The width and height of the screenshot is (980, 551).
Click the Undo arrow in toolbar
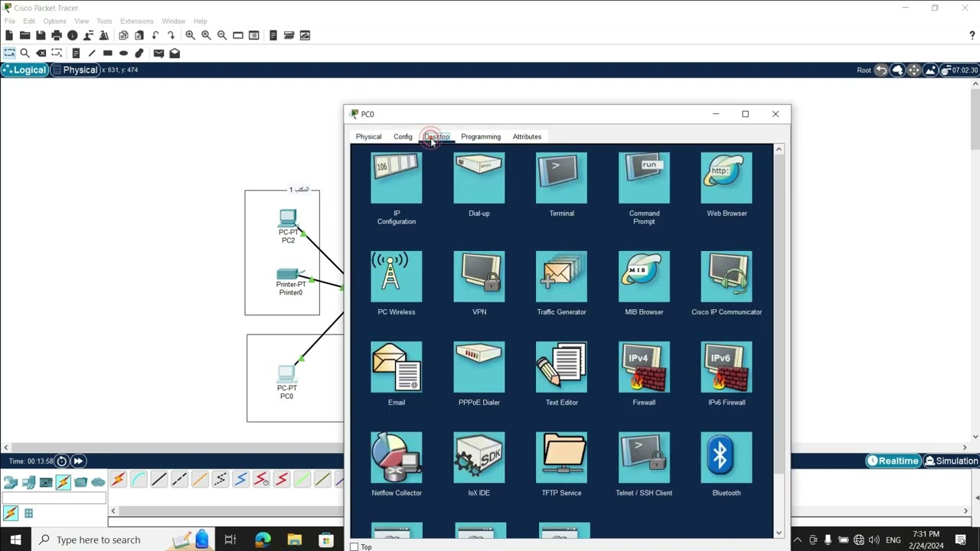(x=155, y=35)
